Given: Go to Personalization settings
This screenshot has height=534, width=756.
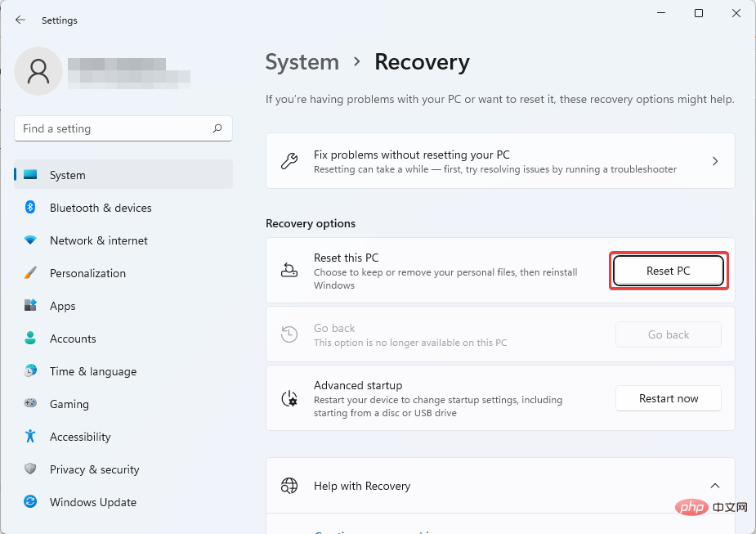Looking at the screenshot, I should [x=87, y=273].
